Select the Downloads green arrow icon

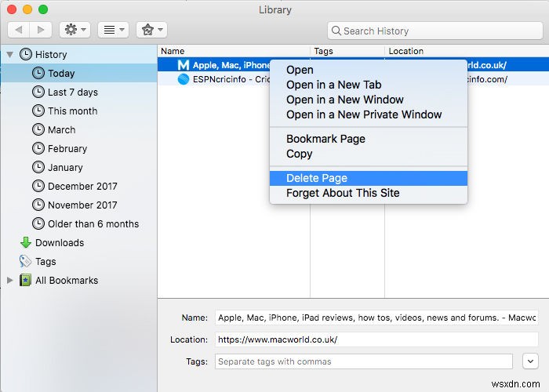pos(26,243)
